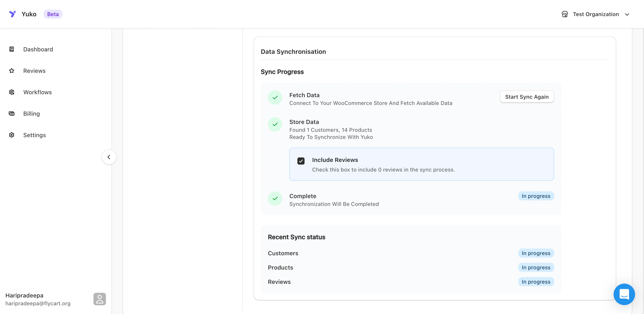Viewport: 644px width, 314px height.
Task: Go to the Reviews menu item
Action: 34,71
